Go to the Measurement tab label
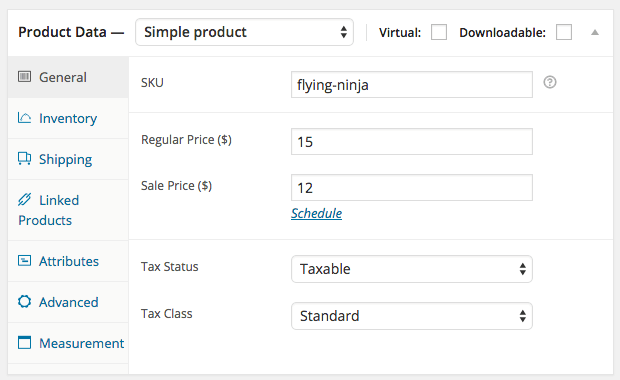 81,343
